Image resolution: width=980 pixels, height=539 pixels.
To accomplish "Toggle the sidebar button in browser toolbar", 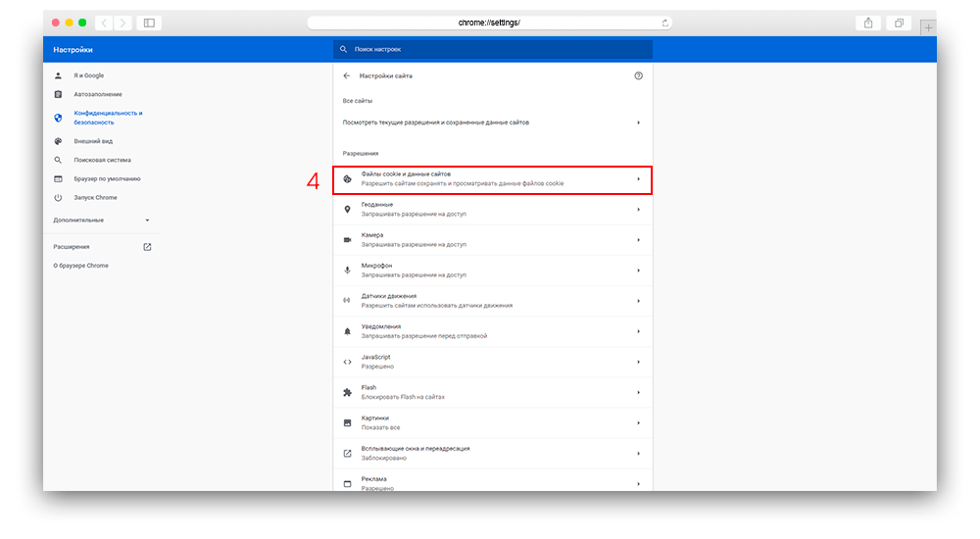I will click(x=149, y=24).
